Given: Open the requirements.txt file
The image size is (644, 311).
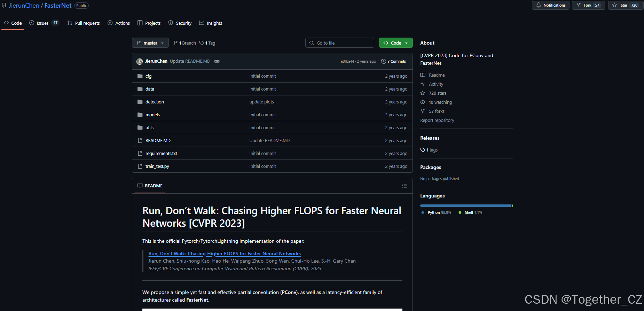Looking at the screenshot, I should [161, 153].
